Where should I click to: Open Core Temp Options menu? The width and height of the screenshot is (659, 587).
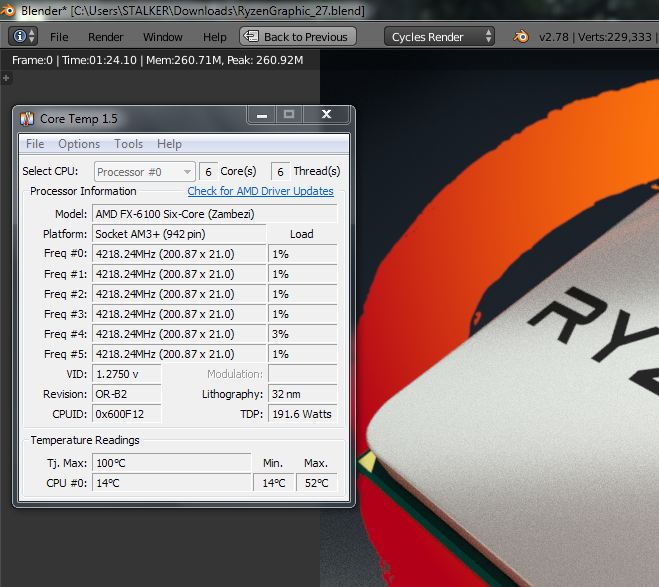79,144
